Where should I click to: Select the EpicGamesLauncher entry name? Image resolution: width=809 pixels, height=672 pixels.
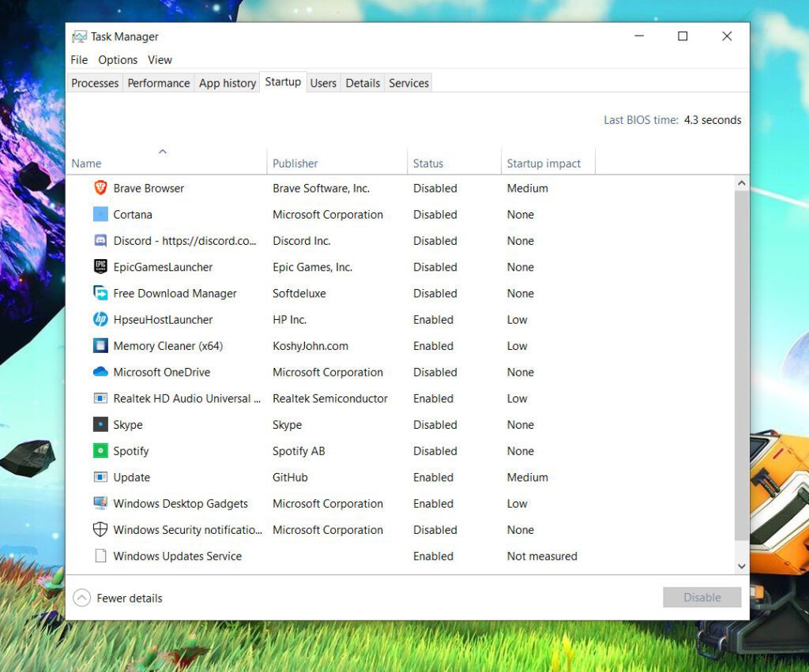tap(163, 267)
